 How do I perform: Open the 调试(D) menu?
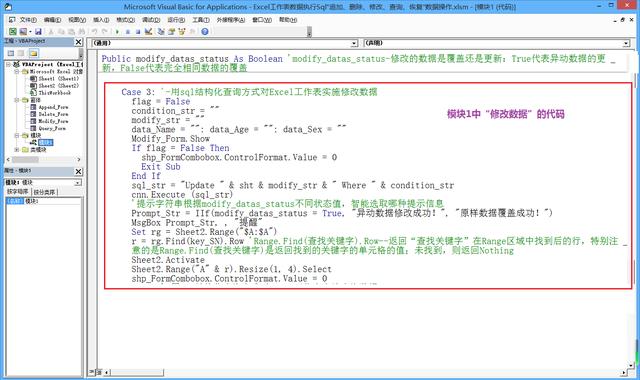coord(151,20)
